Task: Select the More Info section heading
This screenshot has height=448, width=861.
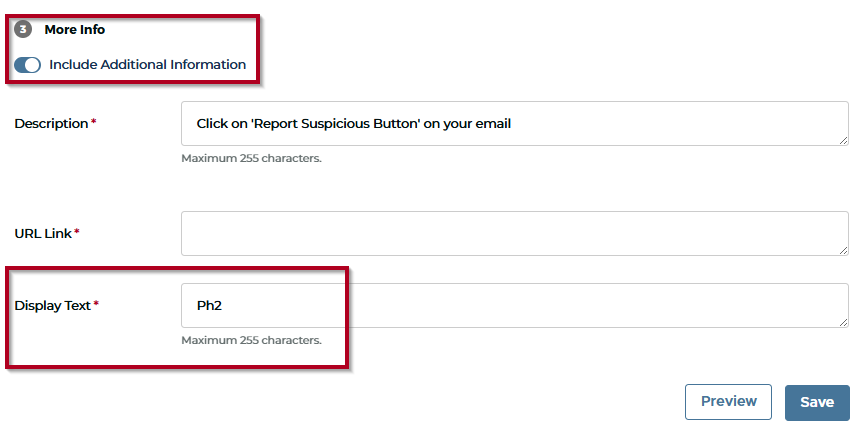Action: [75, 30]
